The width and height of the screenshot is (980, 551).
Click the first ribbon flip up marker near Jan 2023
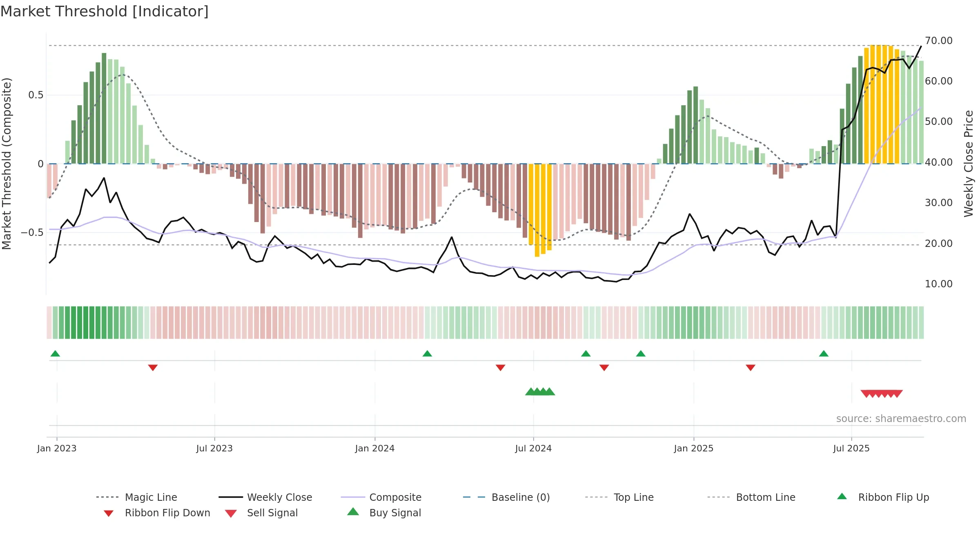click(x=55, y=353)
